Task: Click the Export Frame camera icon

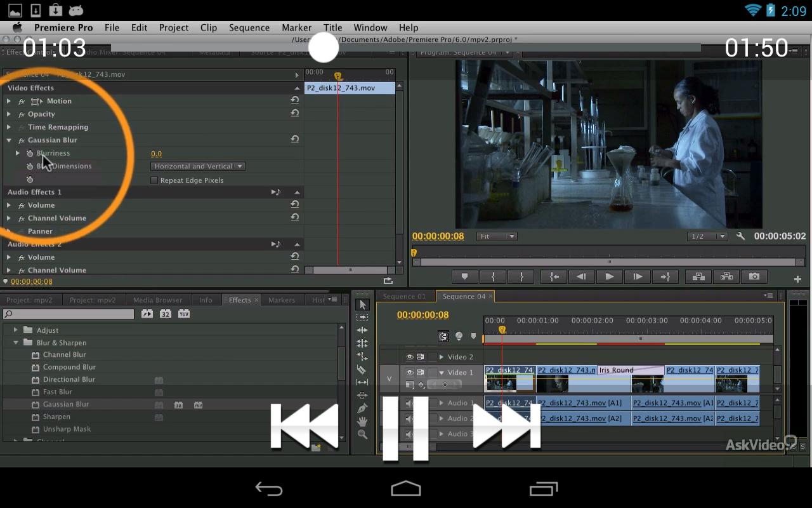Action: pyautogui.click(x=754, y=277)
